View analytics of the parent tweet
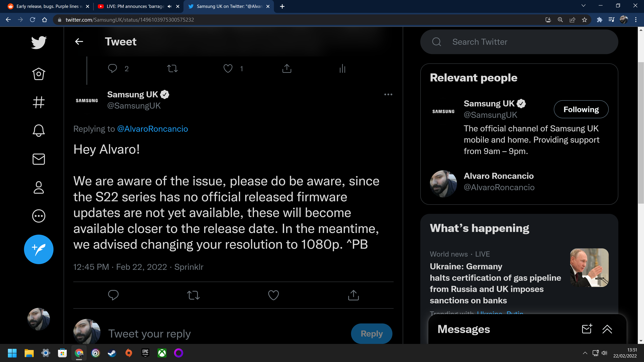Screen dimensions: 644x362 342,68
